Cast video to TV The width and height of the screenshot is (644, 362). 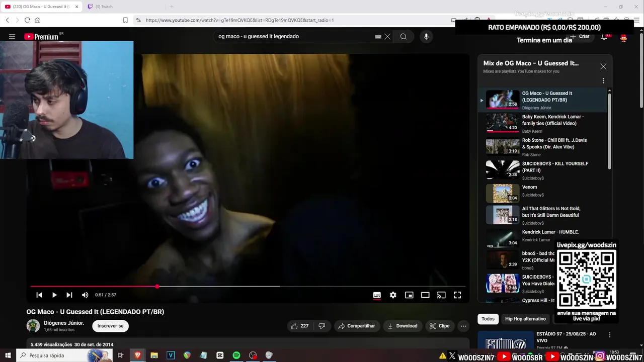(441, 295)
